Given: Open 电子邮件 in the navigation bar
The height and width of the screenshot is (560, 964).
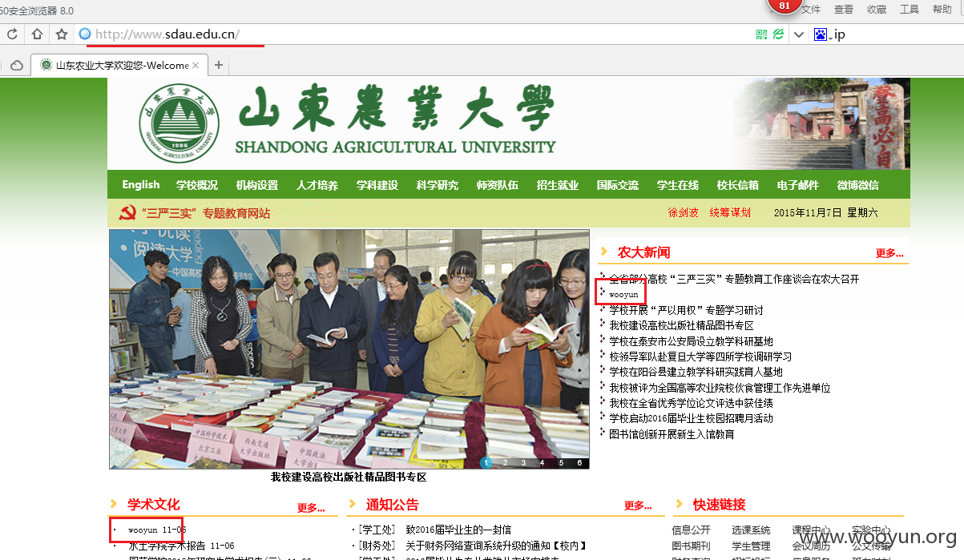Looking at the screenshot, I should (x=798, y=185).
